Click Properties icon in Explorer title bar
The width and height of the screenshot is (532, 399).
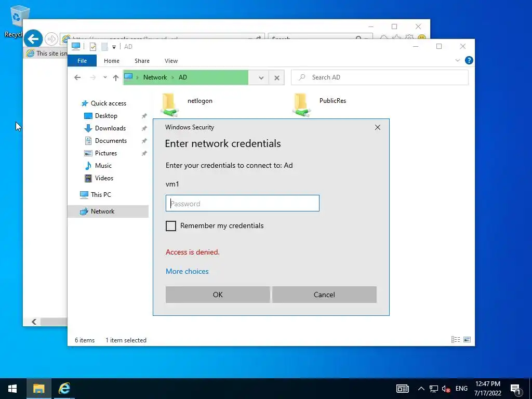click(93, 47)
